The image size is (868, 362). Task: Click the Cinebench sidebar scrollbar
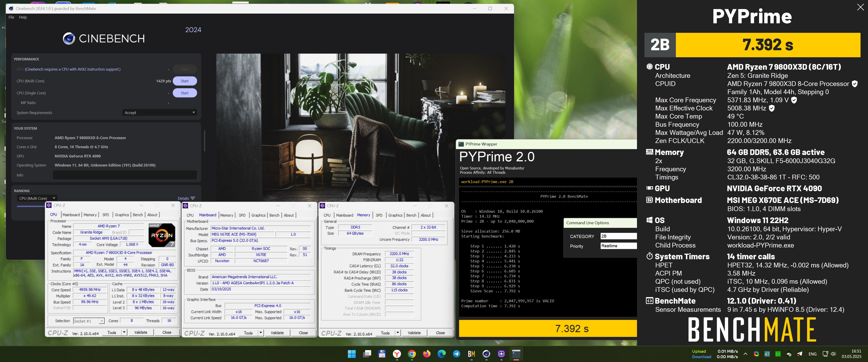click(204, 141)
